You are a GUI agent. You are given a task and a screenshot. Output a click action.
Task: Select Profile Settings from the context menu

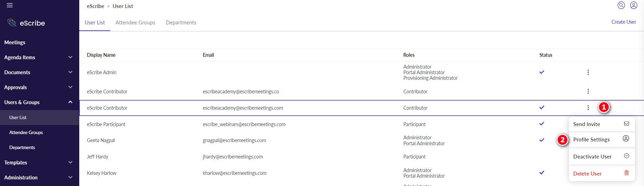(591, 140)
